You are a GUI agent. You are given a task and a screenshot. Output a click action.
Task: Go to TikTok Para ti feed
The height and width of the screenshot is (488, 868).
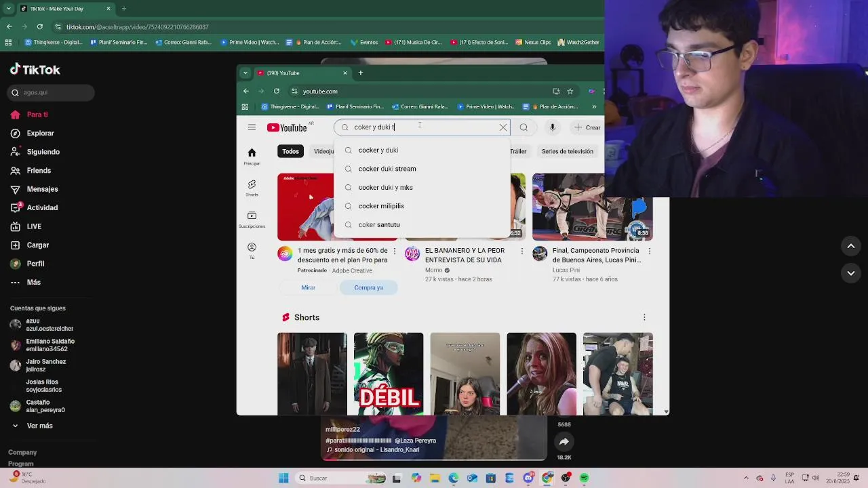tap(29, 115)
